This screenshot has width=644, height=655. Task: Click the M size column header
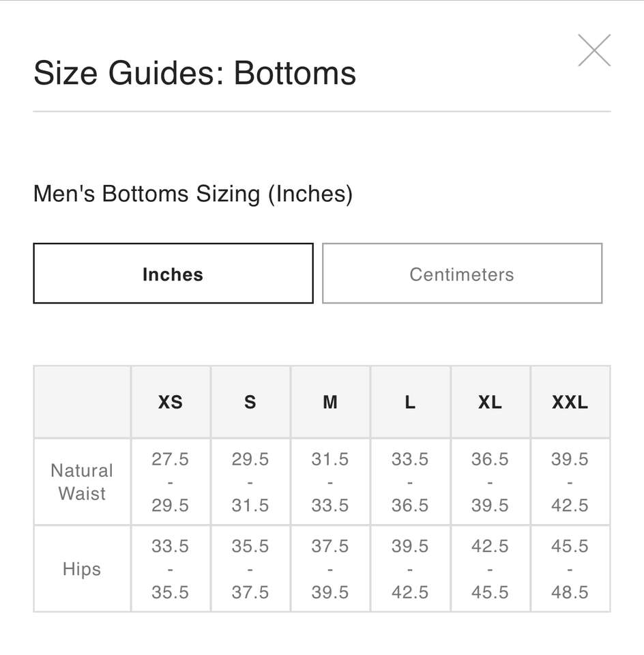(330, 403)
